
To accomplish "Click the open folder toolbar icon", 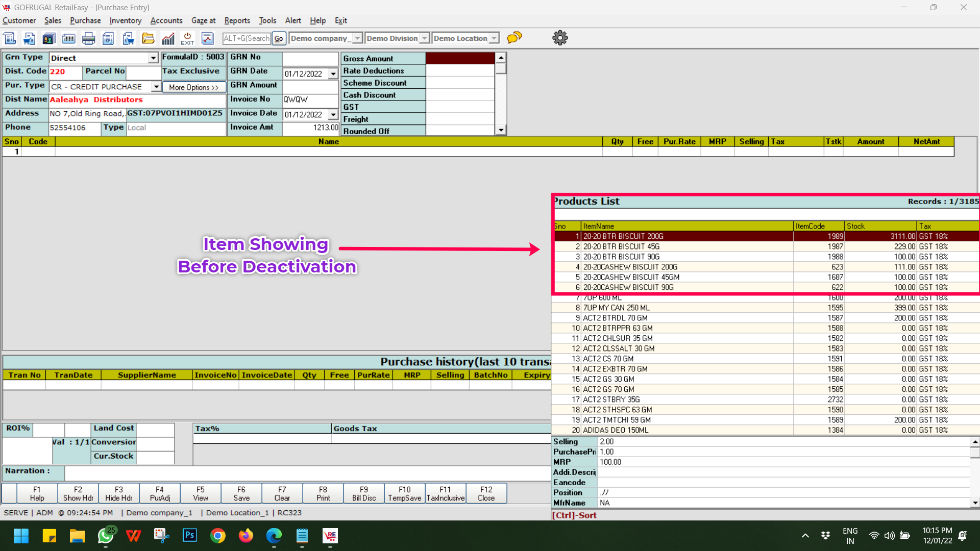I will coord(148,38).
